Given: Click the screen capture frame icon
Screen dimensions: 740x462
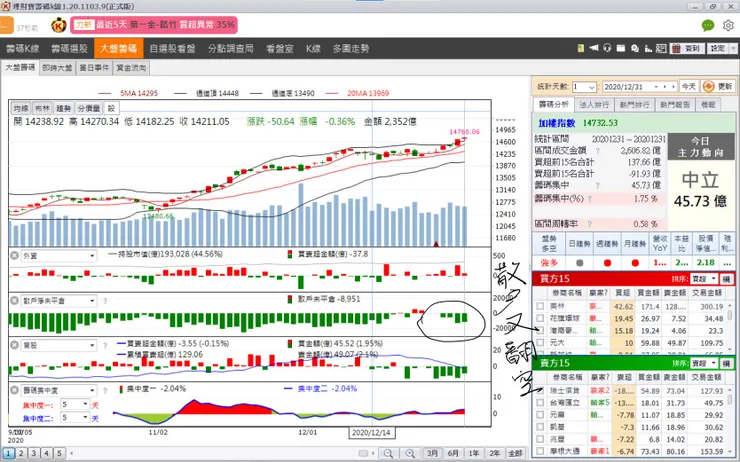Looking at the screenshot, I should coord(661,48).
